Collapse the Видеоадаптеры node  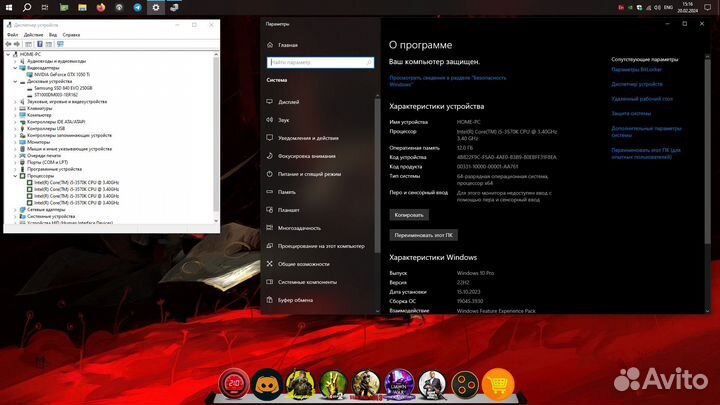click(15, 68)
